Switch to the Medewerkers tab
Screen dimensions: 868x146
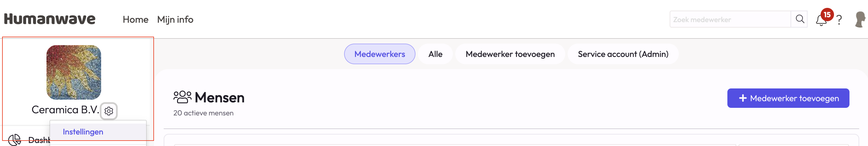coord(379,54)
